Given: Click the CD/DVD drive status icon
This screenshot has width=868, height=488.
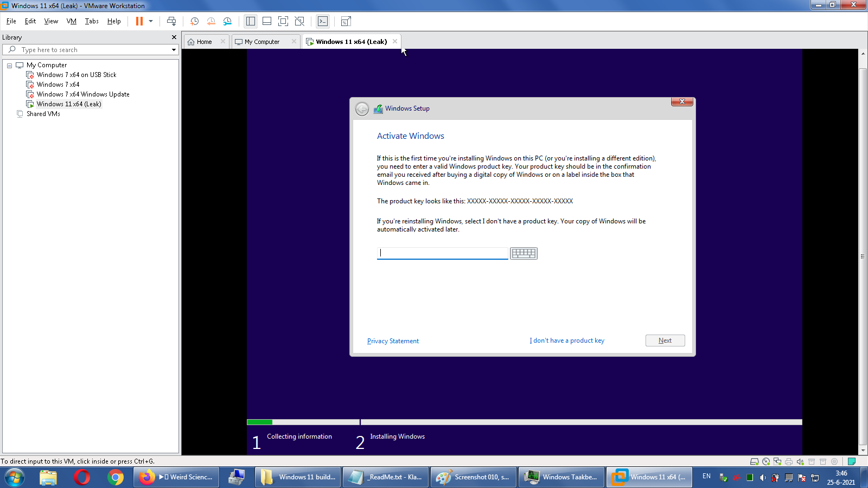Looking at the screenshot, I should click(766, 461).
